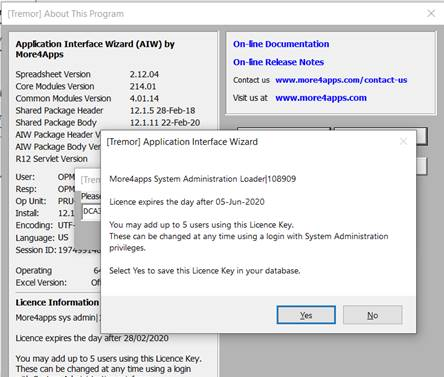Image resolution: width=444 pixels, height=377 pixels.
Task: Click the Application Interface Wizard (AIW) heading
Action: pyautogui.click(x=95, y=49)
